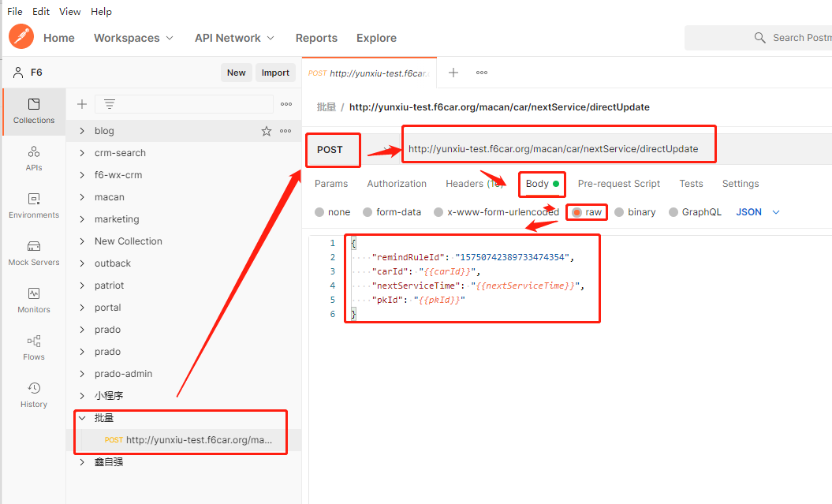Open Explore page
The width and height of the screenshot is (832, 504).
tap(376, 38)
